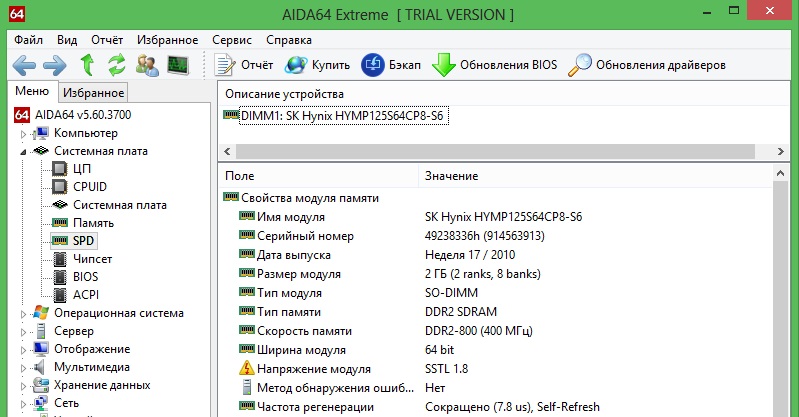Select the Системная плата child item

[120, 205]
